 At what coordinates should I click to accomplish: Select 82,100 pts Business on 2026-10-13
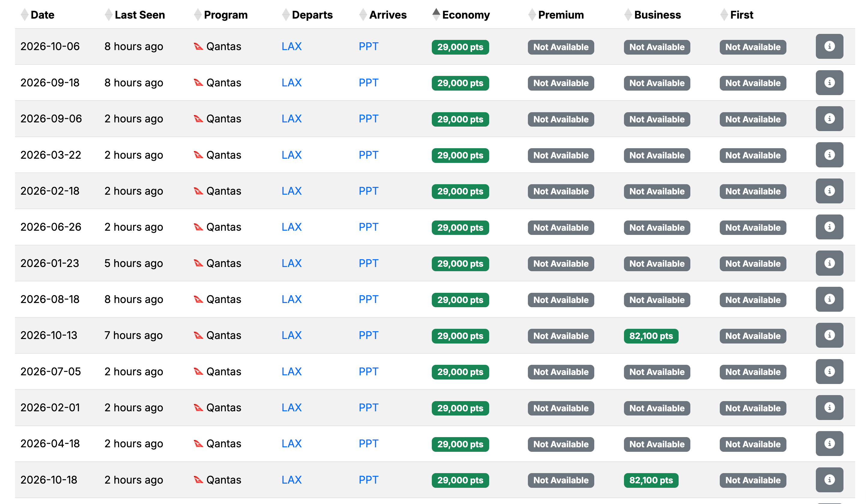pos(651,336)
